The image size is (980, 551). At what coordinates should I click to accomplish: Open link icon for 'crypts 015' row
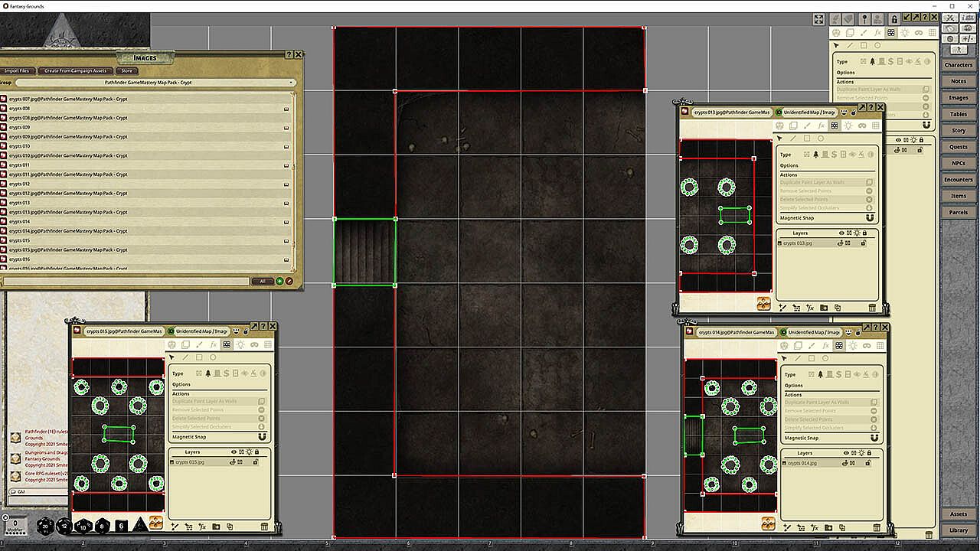[286, 240]
